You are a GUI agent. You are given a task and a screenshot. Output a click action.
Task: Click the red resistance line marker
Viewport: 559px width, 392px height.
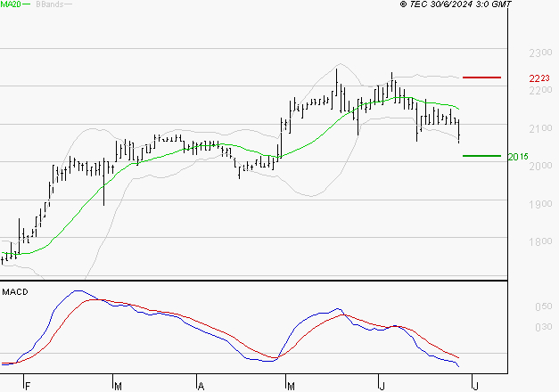click(481, 78)
